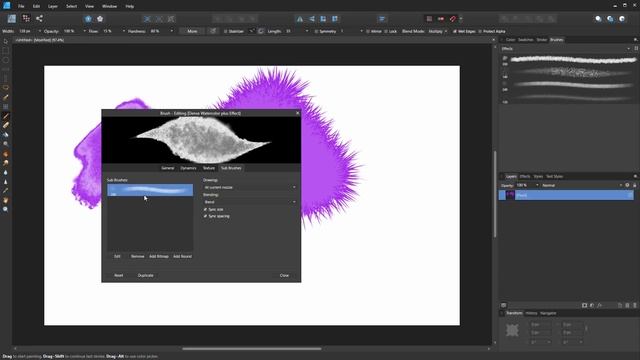Toggle the Symmetry checkbox
This screenshot has width=640, height=360.
pos(316,31)
